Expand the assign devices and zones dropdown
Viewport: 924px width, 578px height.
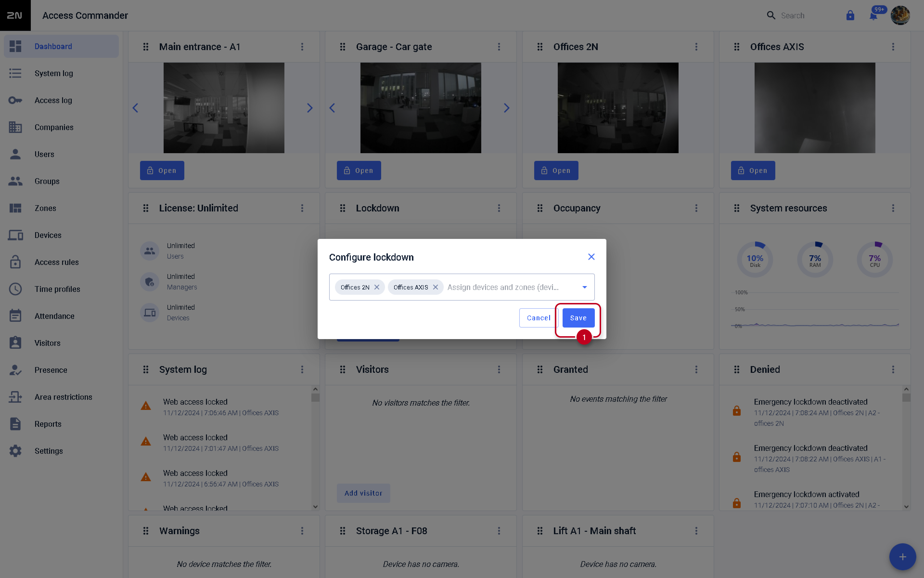(x=584, y=287)
